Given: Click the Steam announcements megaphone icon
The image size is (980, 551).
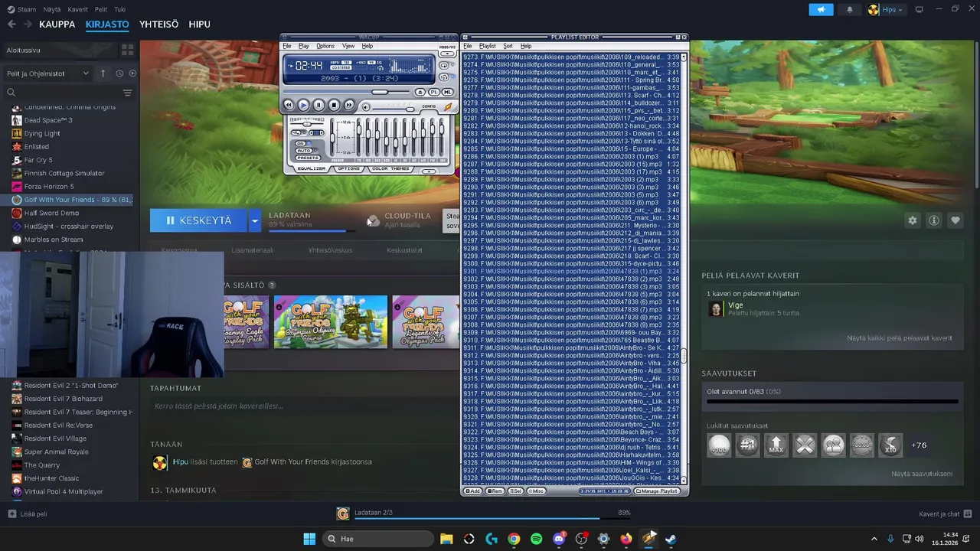Looking at the screenshot, I should (x=821, y=10).
